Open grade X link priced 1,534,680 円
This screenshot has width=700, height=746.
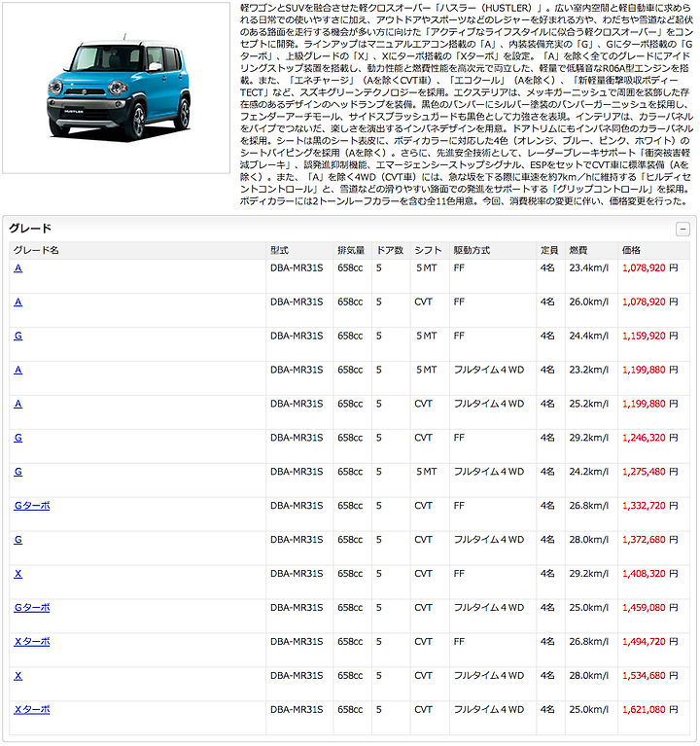(18, 676)
